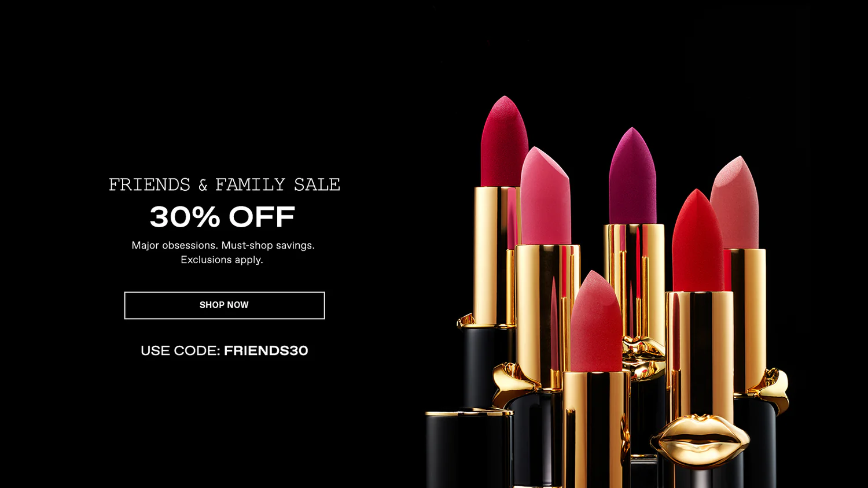Pick the bubblegum pink lipstick bullet
868x488 pixels.
545,197
